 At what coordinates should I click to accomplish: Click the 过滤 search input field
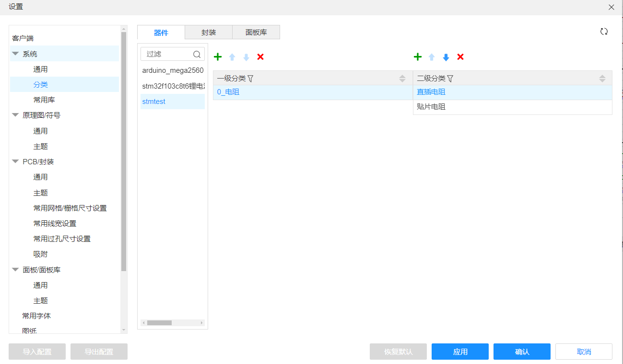(168, 54)
